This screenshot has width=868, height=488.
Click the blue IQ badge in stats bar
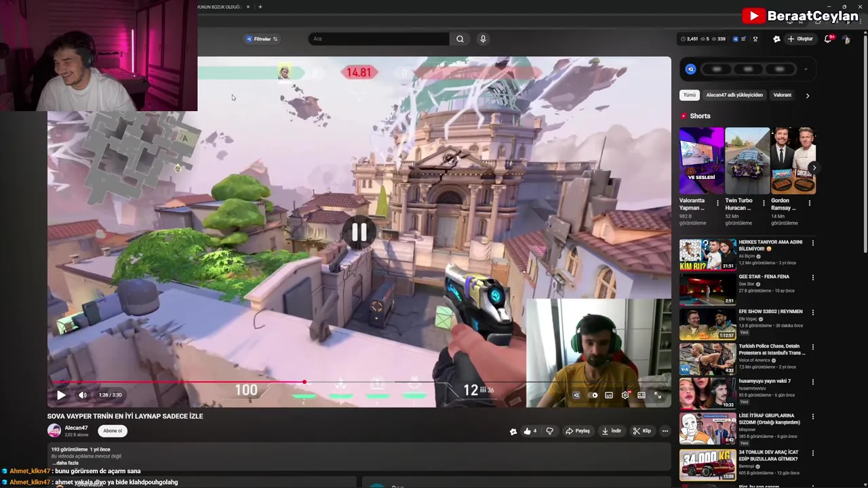click(x=735, y=39)
